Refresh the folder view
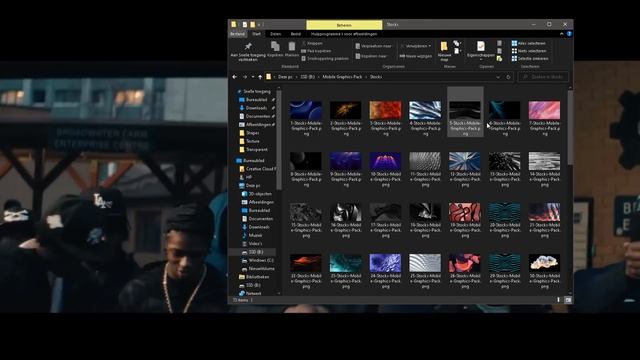The height and width of the screenshot is (360, 640). click(508, 77)
